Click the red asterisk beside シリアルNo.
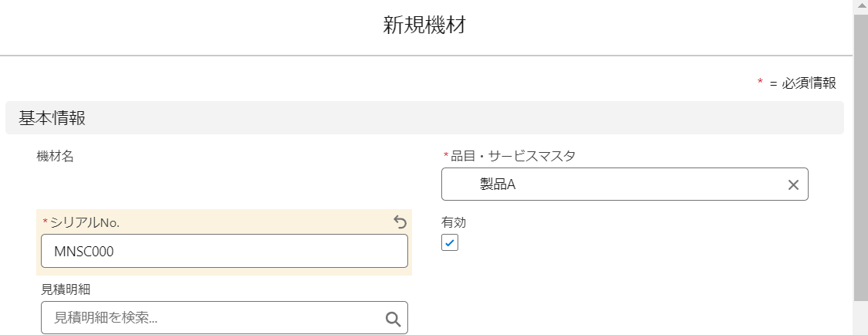This screenshot has height=335, width=868. pos(45,222)
